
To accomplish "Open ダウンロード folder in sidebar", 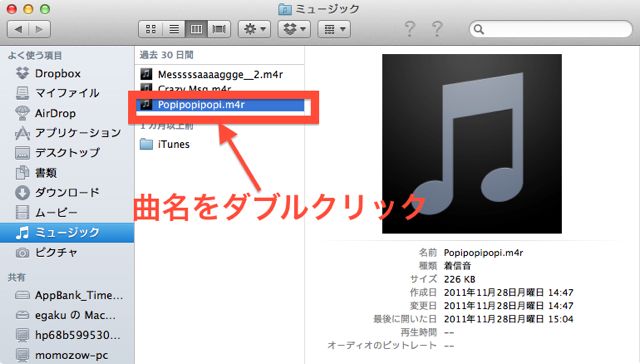I will pos(67,192).
